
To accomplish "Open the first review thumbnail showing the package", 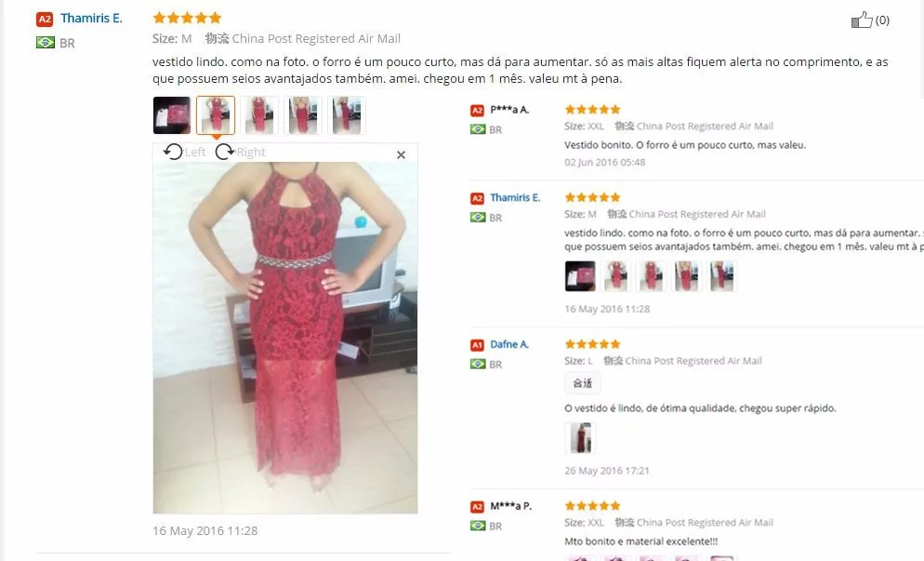I will [x=172, y=115].
